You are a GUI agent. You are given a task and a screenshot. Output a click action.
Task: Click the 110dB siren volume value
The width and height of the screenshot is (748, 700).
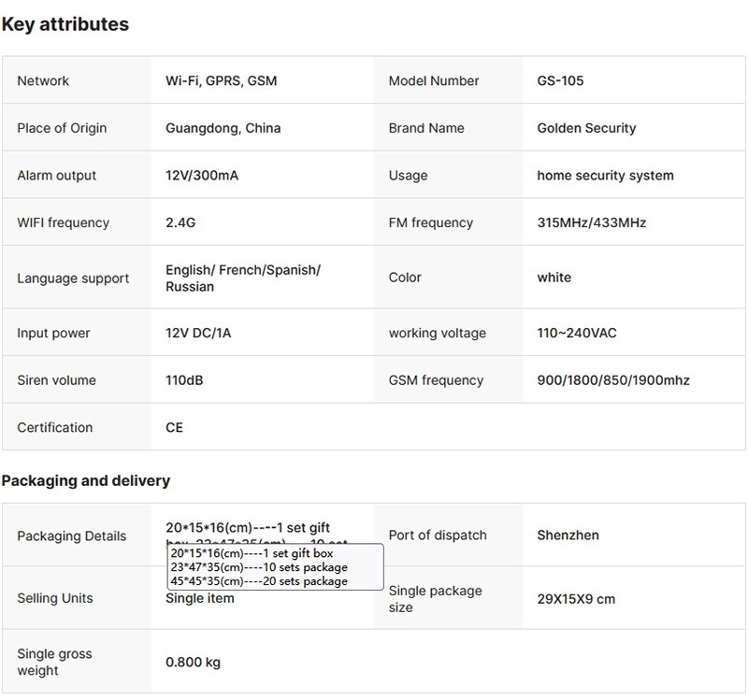[184, 380]
